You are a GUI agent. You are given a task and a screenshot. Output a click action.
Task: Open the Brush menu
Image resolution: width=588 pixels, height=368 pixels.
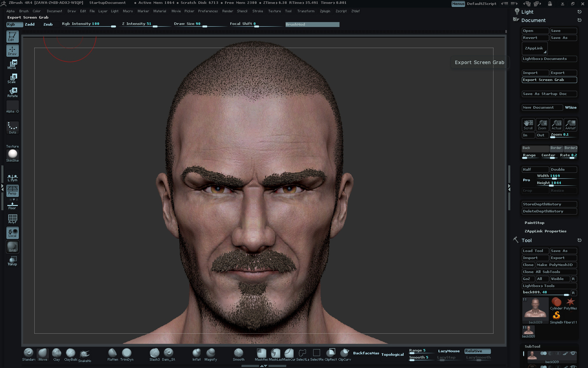(x=24, y=11)
